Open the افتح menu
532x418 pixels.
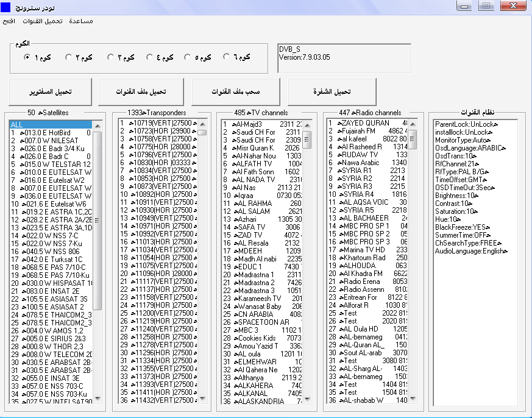pyautogui.click(x=9, y=21)
